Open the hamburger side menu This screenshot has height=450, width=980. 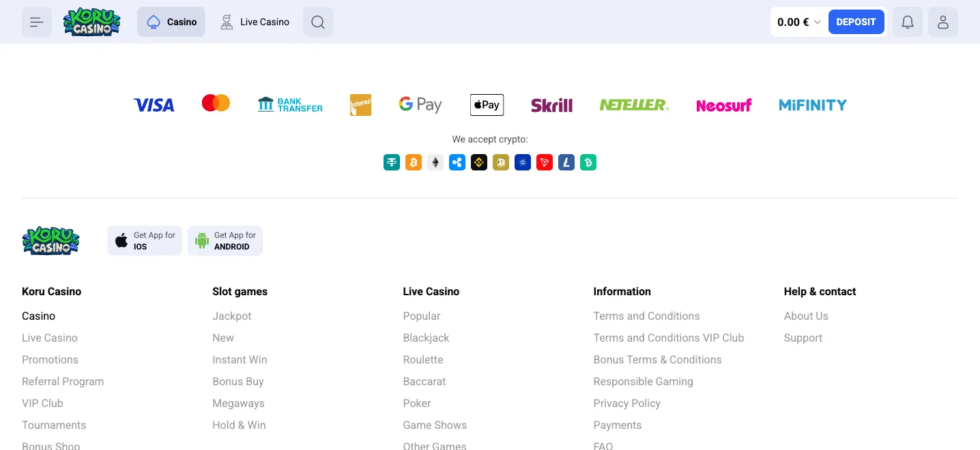point(37,22)
